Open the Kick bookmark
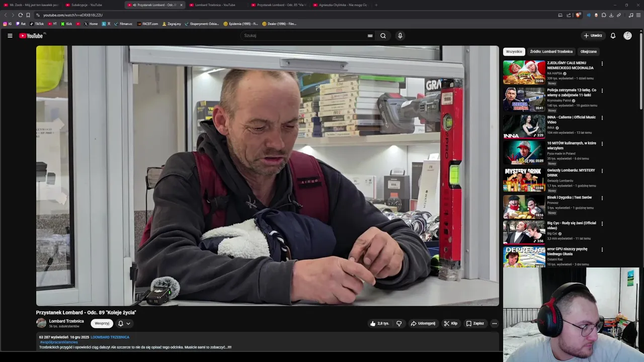 pos(66,24)
